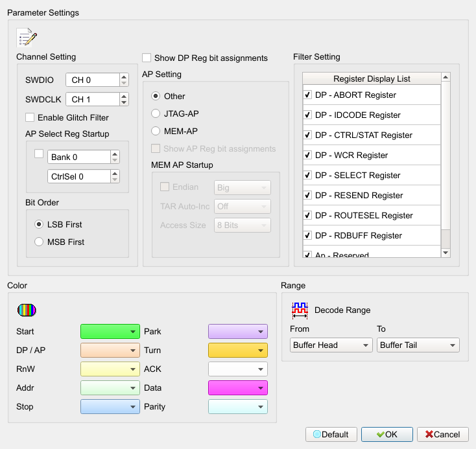Open the Turn color dropdown

point(238,350)
